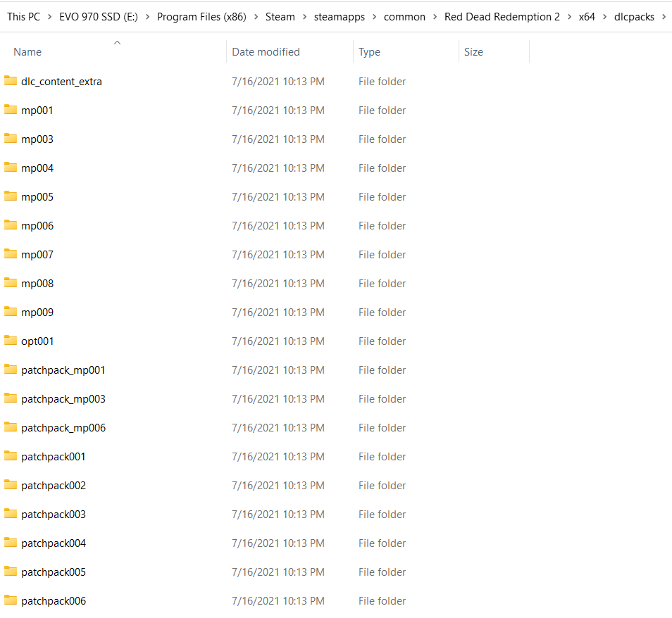Screen dimensions: 672x618
Task: Go to This PC in breadcrumb
Action: pyautogui.click(x=23, y=17)
